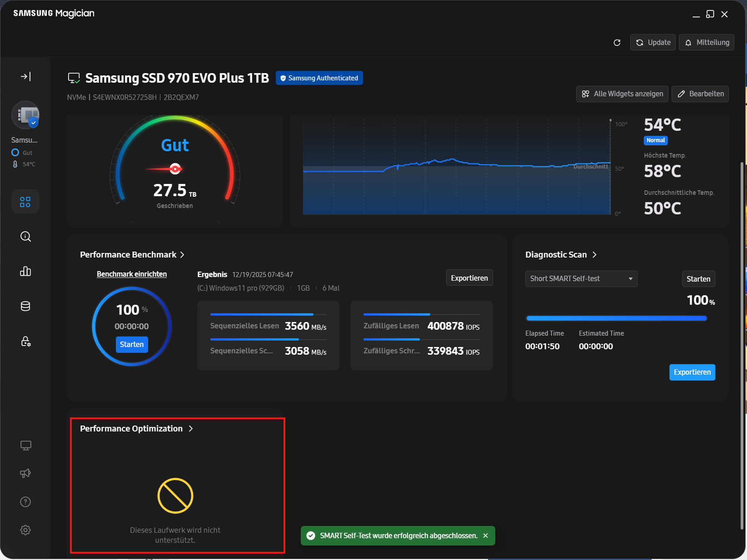Click the Dieses Laufwerk wird nicht unterstützt message
This screenshot has width=747, height=560.
[x=175, y=535]
